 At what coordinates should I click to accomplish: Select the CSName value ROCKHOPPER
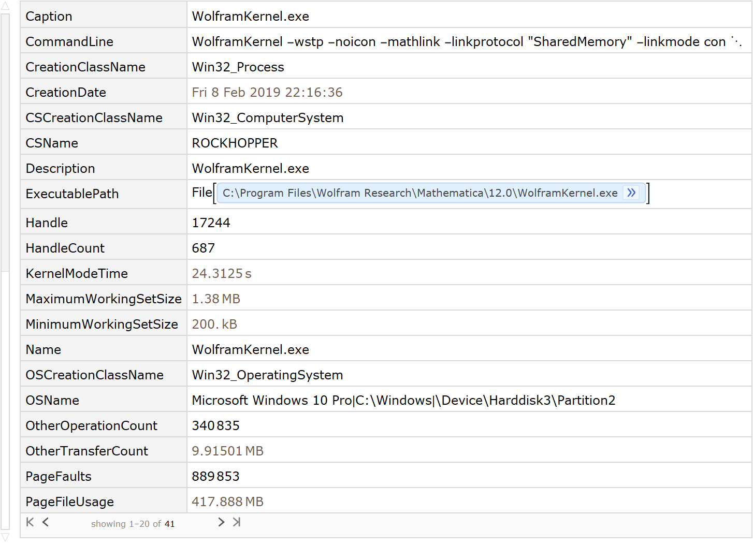(x=235, y=143)
